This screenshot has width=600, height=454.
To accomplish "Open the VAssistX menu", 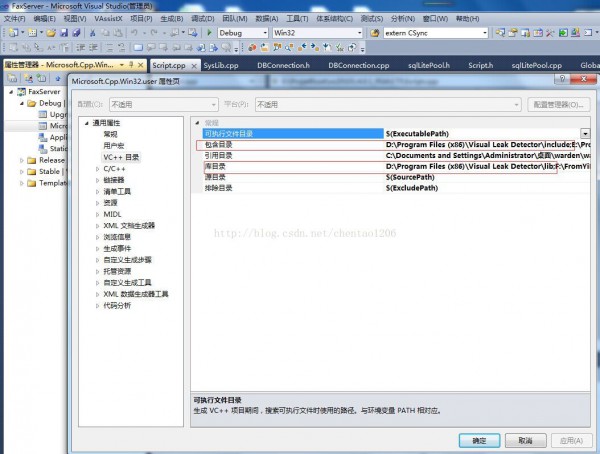I will click(x=108, y=18).
